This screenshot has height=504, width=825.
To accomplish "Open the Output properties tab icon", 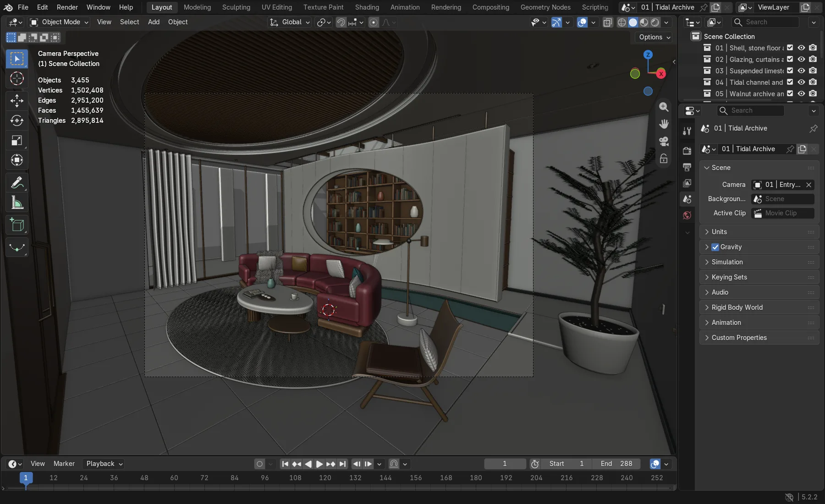I will 687,167.
